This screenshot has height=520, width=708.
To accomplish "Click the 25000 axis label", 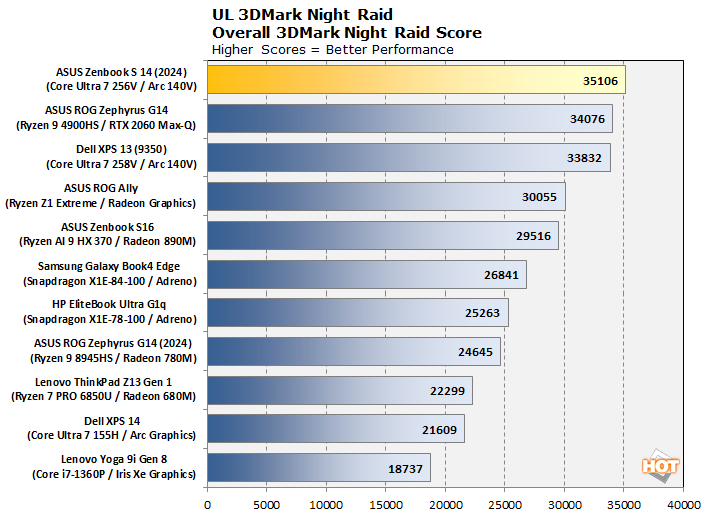I will pyautogui.click(x=505, y=505).
